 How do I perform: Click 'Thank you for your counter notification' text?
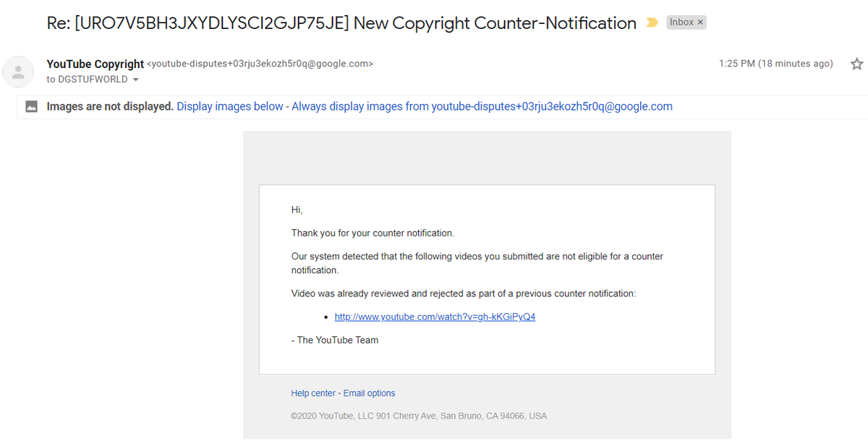coord(373,233)
